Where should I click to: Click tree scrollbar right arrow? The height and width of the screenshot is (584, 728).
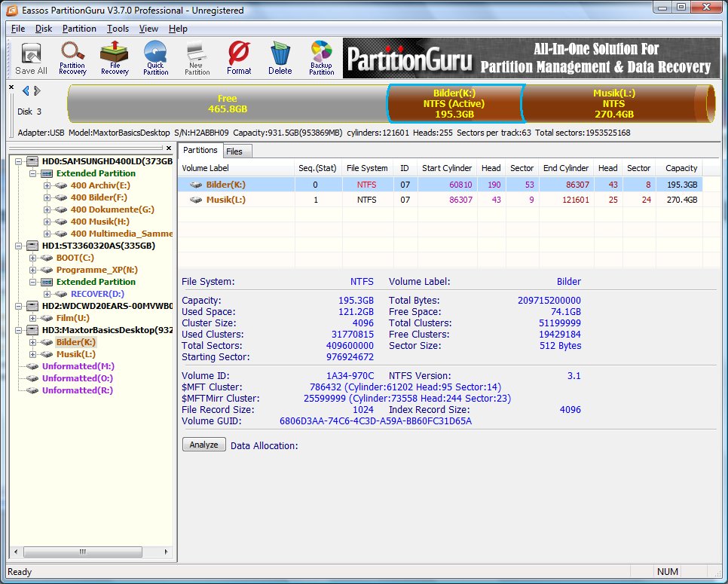[166, 552]
